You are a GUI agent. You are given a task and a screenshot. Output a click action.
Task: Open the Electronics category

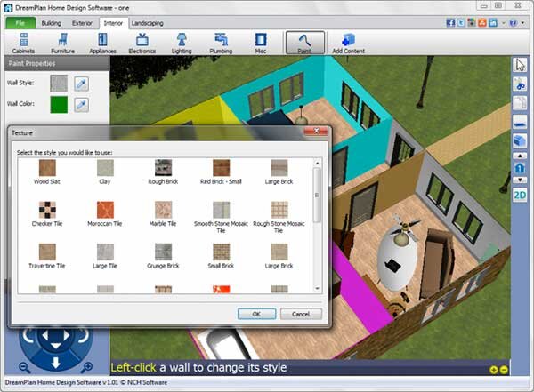coord(142,43)
